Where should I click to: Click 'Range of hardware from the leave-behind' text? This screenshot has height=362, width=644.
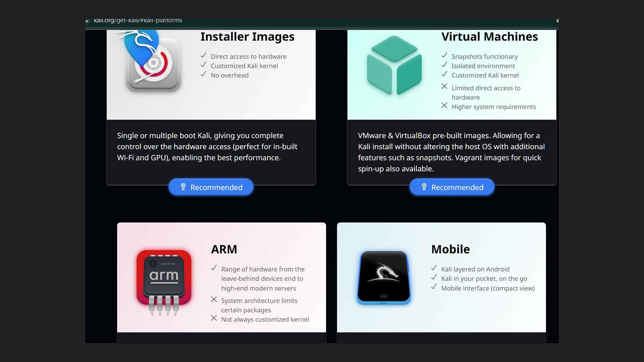[x=263, y=279]
